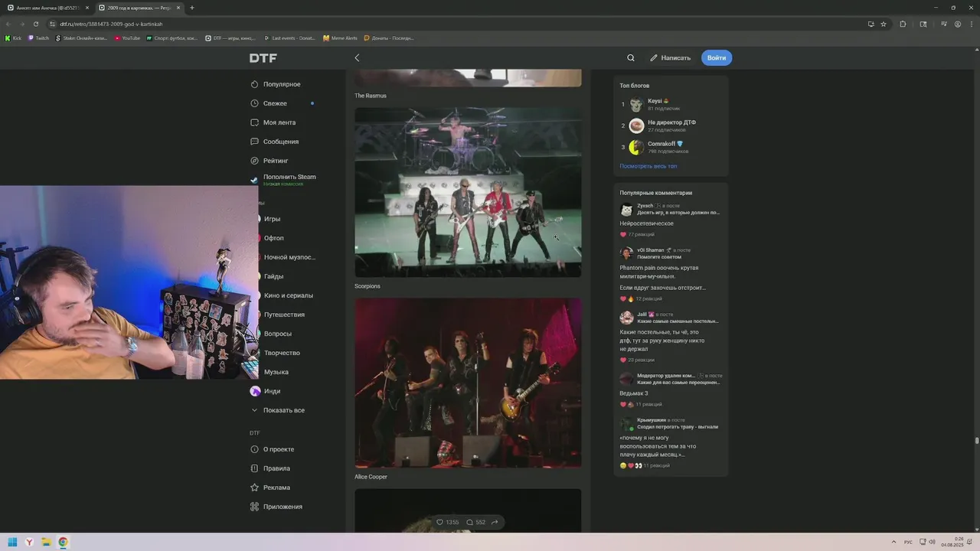This screenshot has height=551, width=980.
Task: Open YouTube bookmark
Action: point(127,37)
